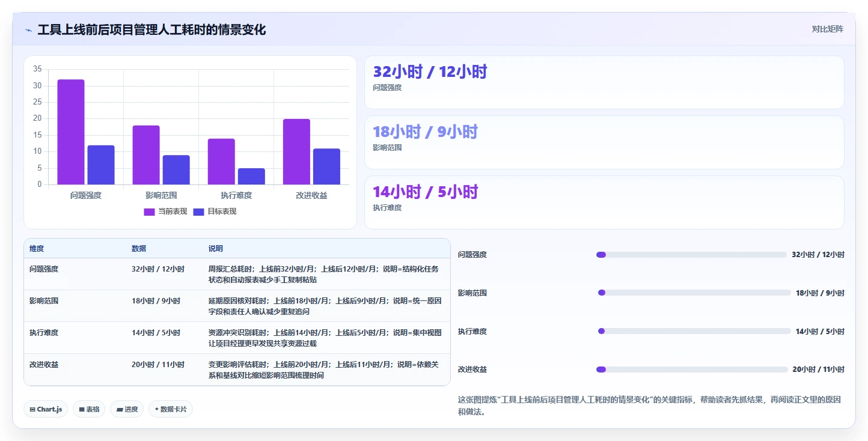Click the 影响范围 target bar (9) in chart
This screenshot has height=441, width=868.
176,170
